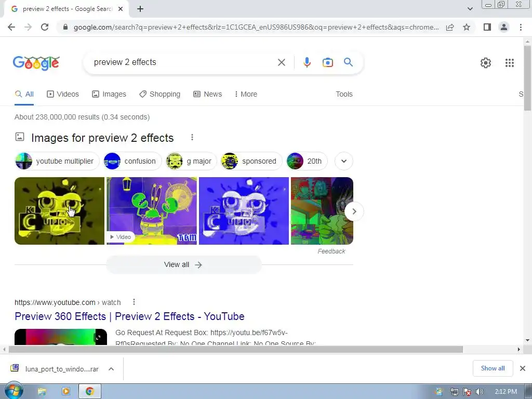532x399 pixels.
Task: Click the Chrome icon in the taskbar
Action: click(x=89, y=392)
